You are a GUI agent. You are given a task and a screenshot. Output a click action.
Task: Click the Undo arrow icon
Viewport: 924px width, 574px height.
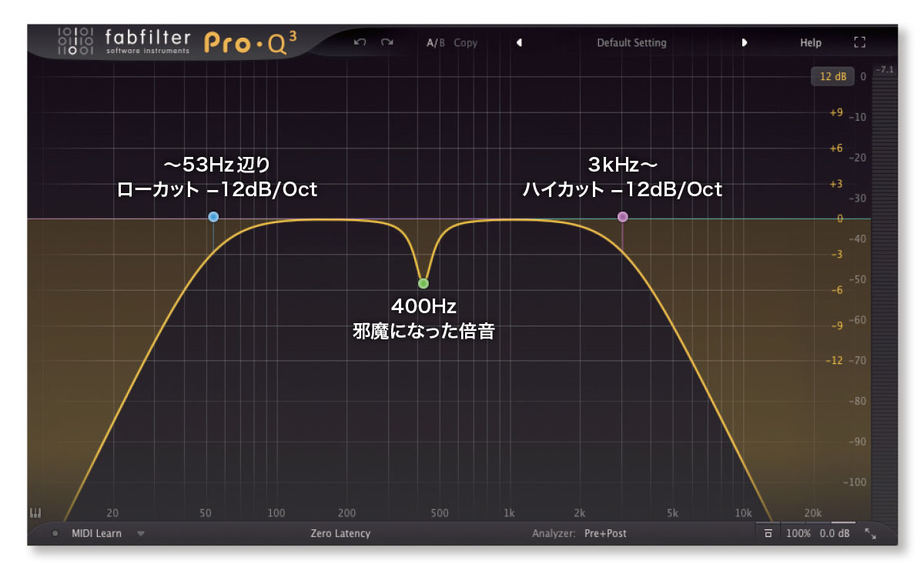tap(360, 42)
